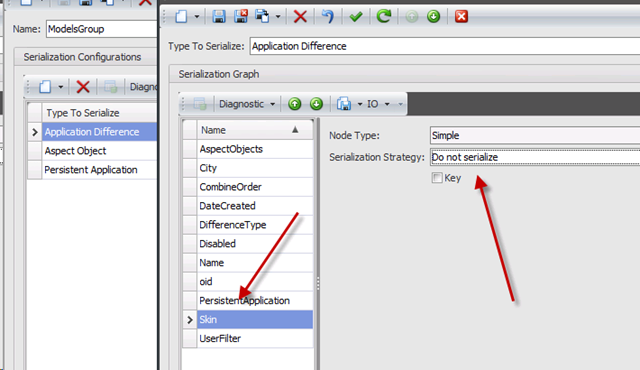The height and width of the screenshot is (370, 640).
Task: Select the CombineOrder row
Action: 255,187
